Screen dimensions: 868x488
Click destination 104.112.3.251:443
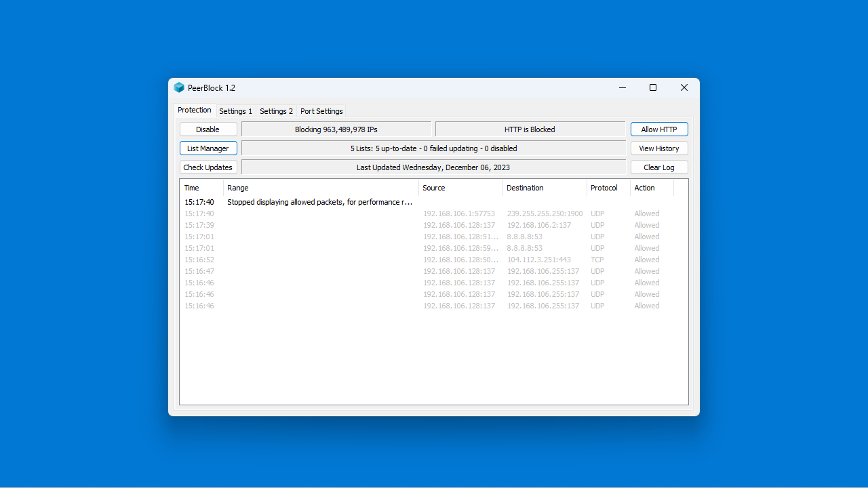pyautogui.click(x=539, y=260)
